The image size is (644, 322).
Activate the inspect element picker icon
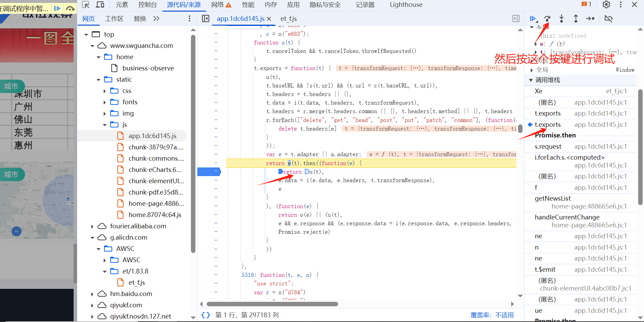[86, 5]
